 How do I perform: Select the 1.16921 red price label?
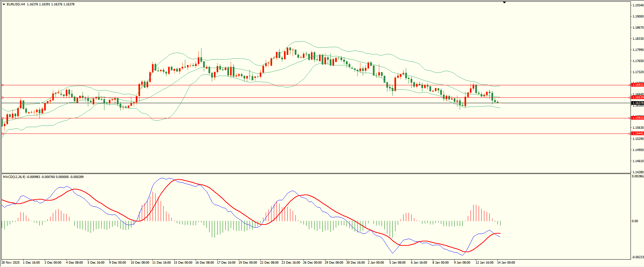tap(637, 85)
